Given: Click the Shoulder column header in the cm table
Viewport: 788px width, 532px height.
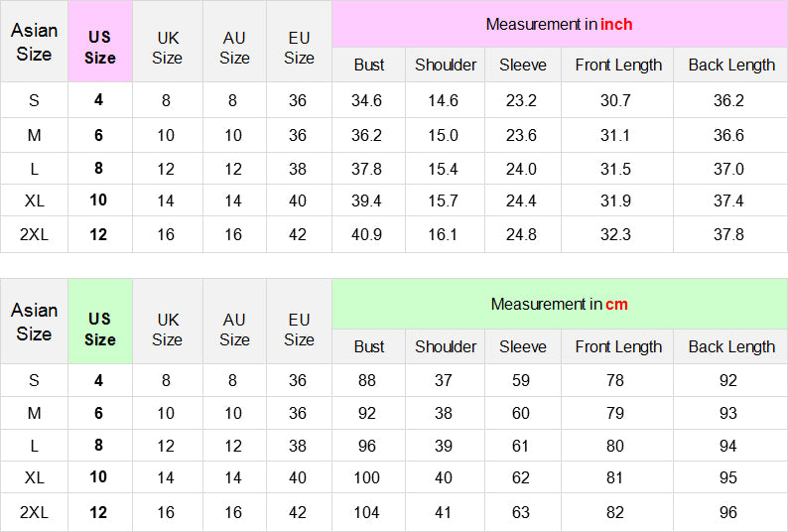Looking at the screenshot, I should point(446,346).
